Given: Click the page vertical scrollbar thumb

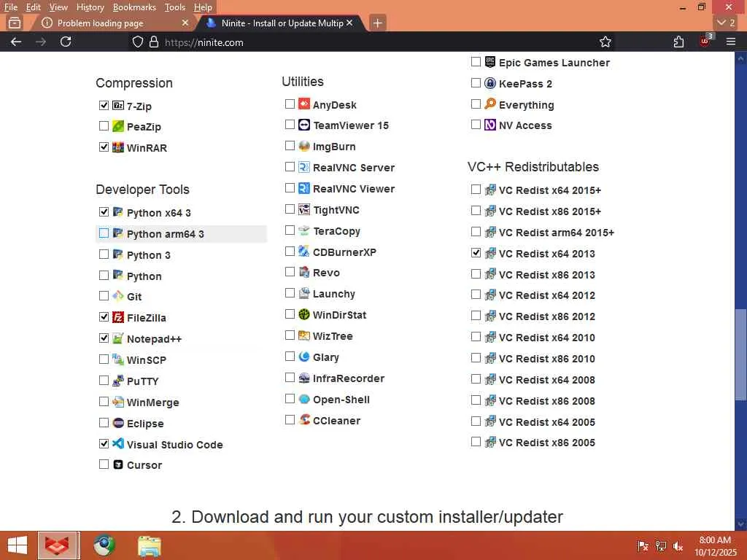Looking at the screenshot, I should (740, 355).
